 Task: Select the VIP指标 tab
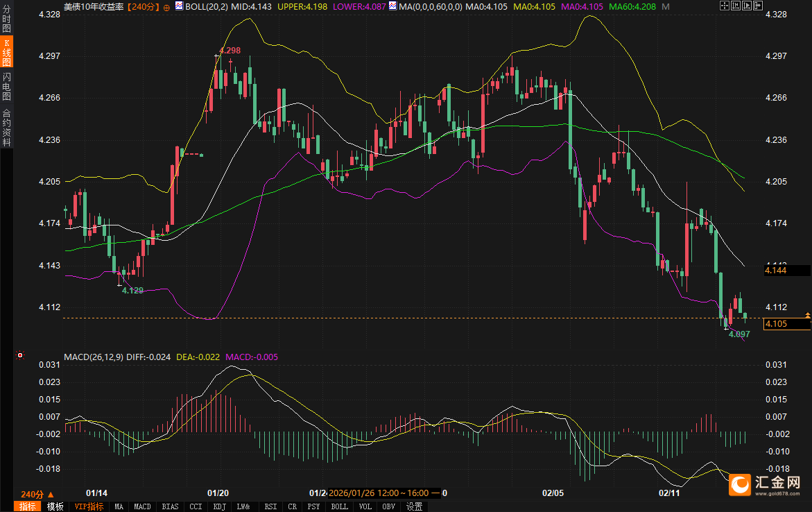(x=89, y=506)
